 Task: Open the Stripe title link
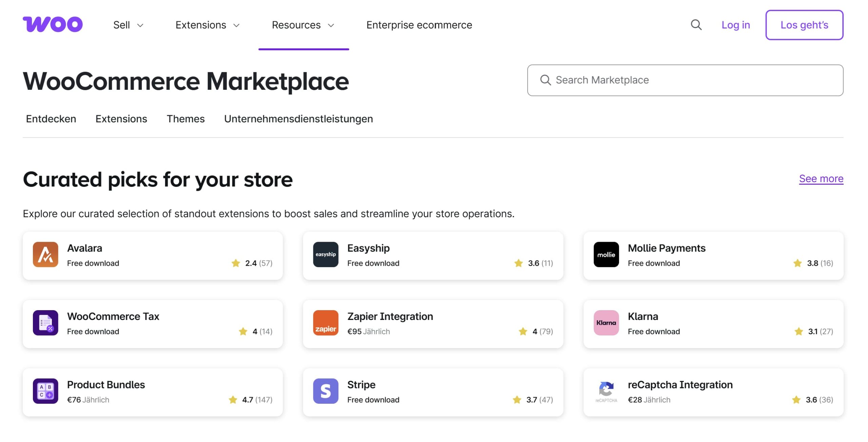361,385
